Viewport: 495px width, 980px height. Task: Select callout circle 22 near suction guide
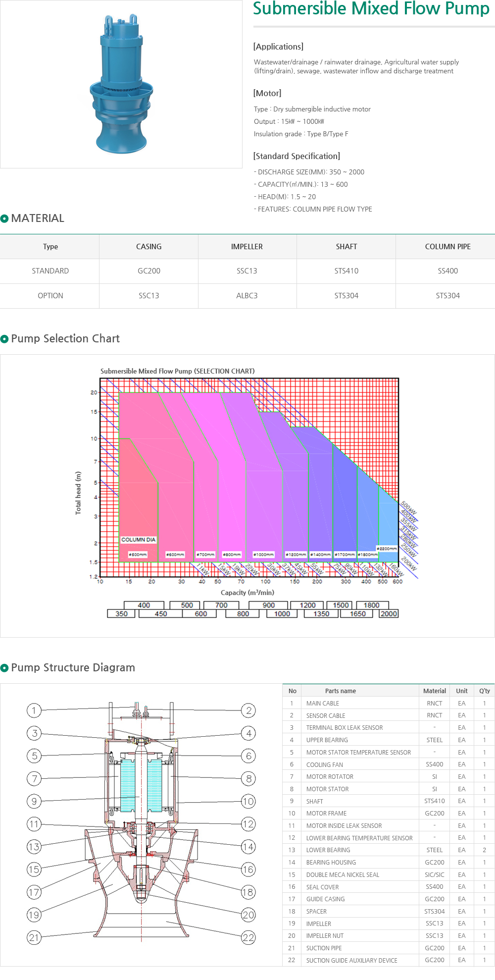coord(248,937)
